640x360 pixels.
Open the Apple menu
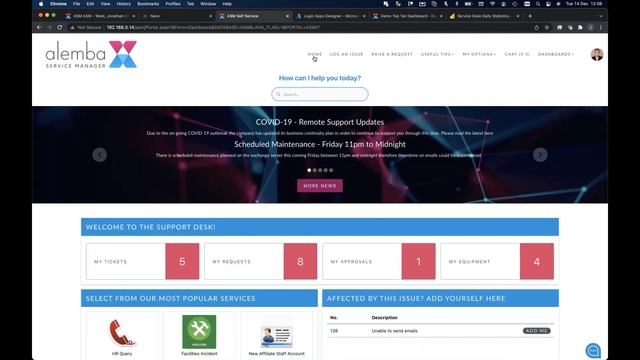tap(41, 4)
